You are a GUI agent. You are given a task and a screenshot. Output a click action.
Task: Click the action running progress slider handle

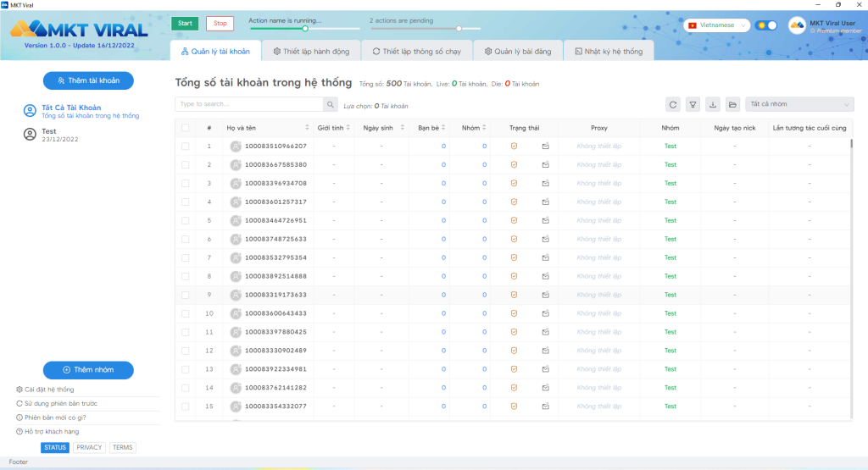pyautogui.click(x=304, y=28)
